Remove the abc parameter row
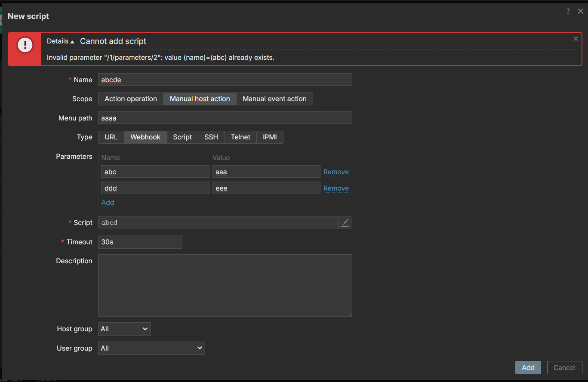 tap(336, 172)
